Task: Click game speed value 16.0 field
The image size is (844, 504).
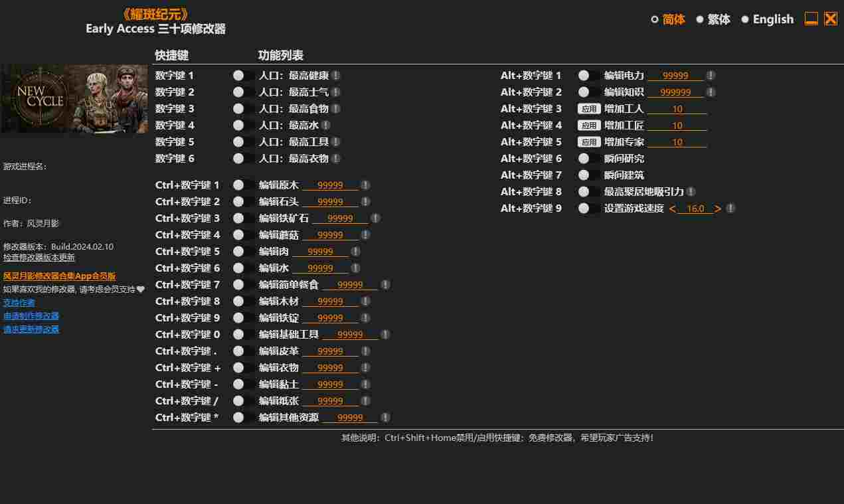Action: (x=695, y=209)
